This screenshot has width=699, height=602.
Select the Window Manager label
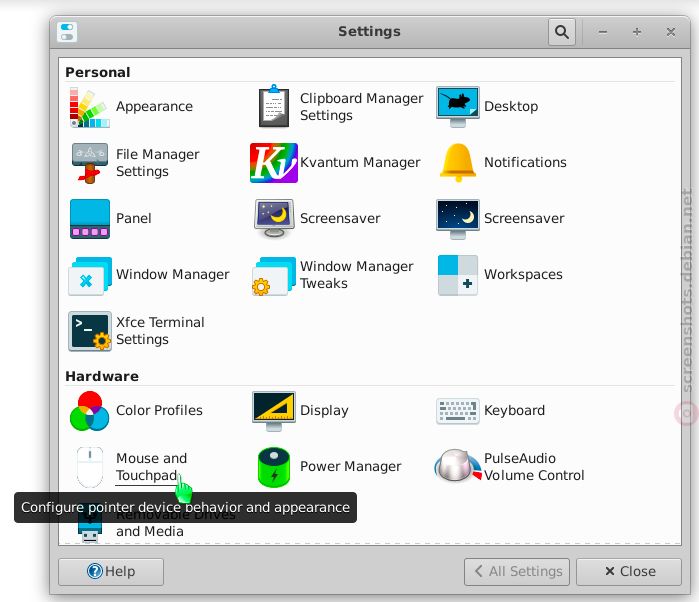tap(173, 274)
